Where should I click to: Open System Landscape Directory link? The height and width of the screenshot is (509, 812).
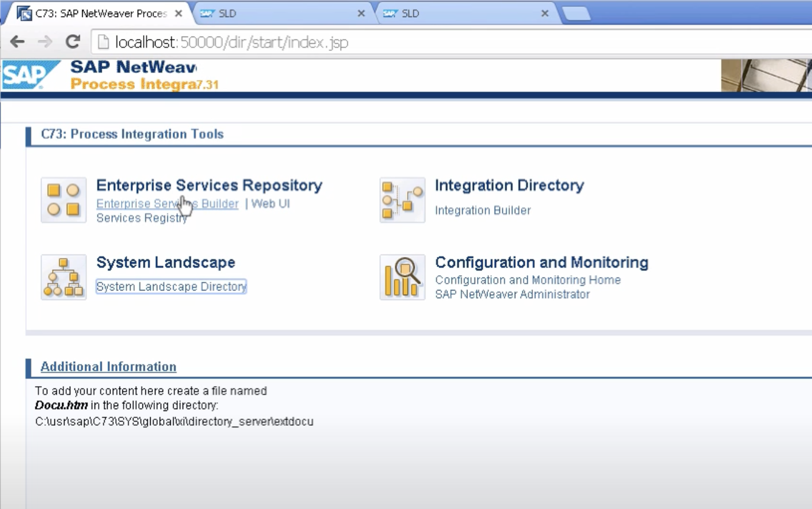tap(171, 286)
